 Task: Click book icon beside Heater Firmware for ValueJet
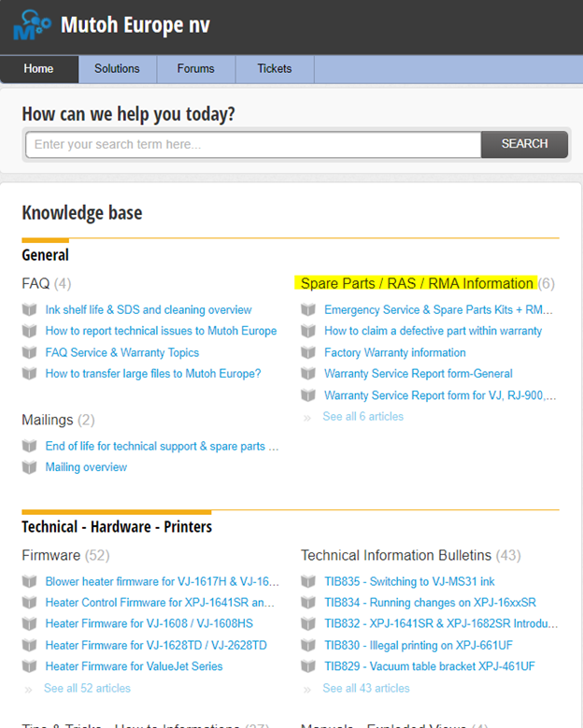point(30,666)
